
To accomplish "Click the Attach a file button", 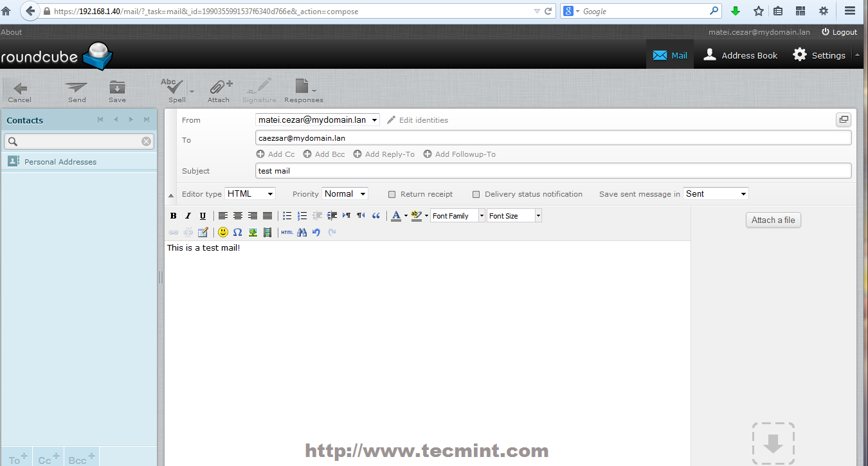I will (x=773, y=220).
